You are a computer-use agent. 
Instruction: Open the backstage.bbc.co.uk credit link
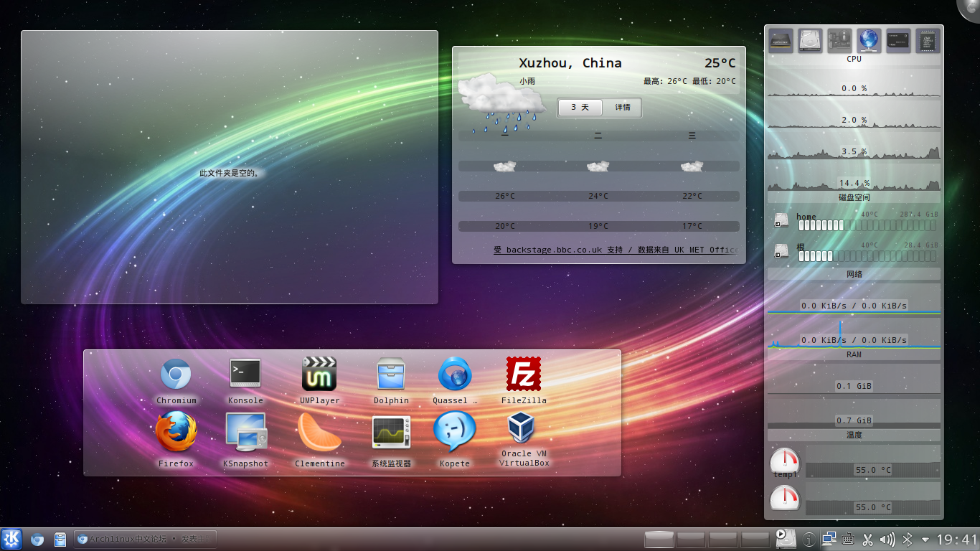tap(616, 250)
